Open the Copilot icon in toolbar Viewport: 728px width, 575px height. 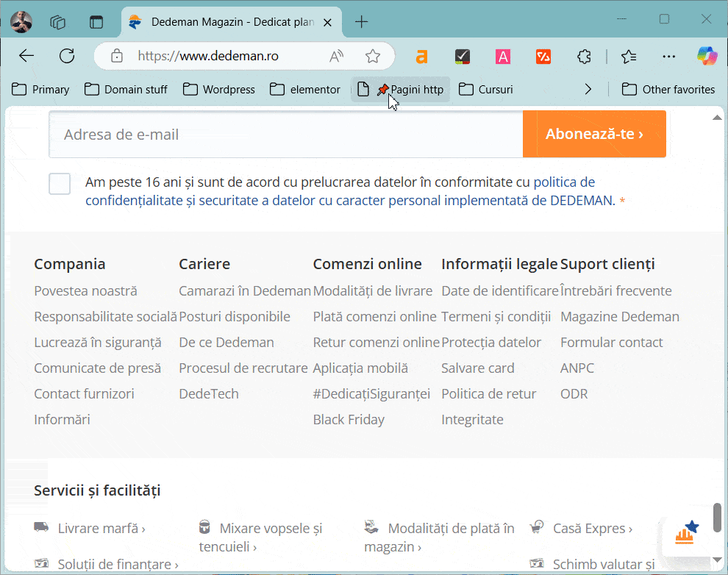[x=707, y=56]
